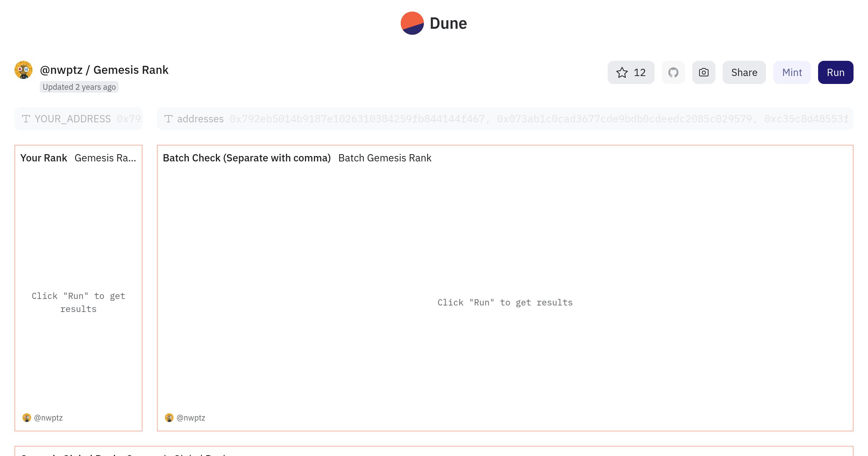Click @nwptz author under Your Rank

point(48,418)
